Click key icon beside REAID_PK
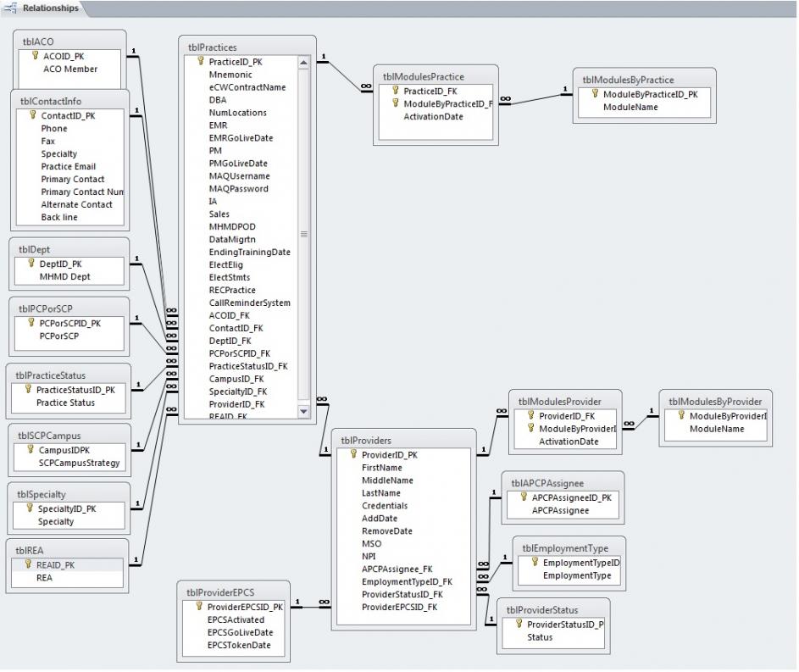The image size is (799, 672). point(29,564)
